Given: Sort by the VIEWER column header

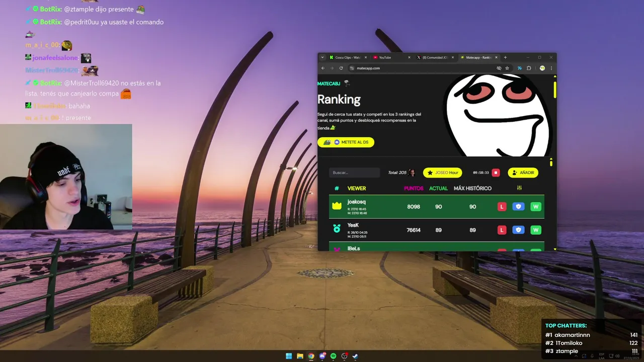Looking at the screenshot, I should click(x=357, y=188).
